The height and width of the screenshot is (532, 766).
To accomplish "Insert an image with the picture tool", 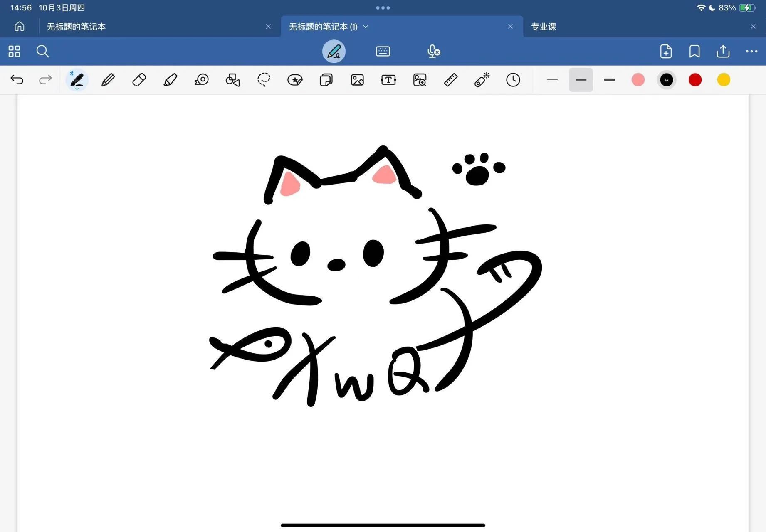I will click(357, 80).
